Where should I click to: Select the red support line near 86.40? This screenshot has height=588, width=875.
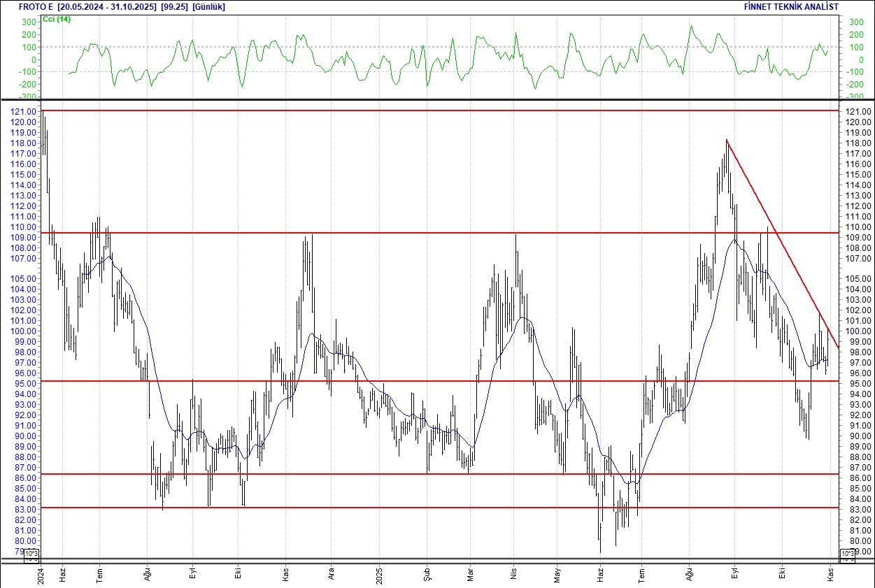(x=420, y=474)
